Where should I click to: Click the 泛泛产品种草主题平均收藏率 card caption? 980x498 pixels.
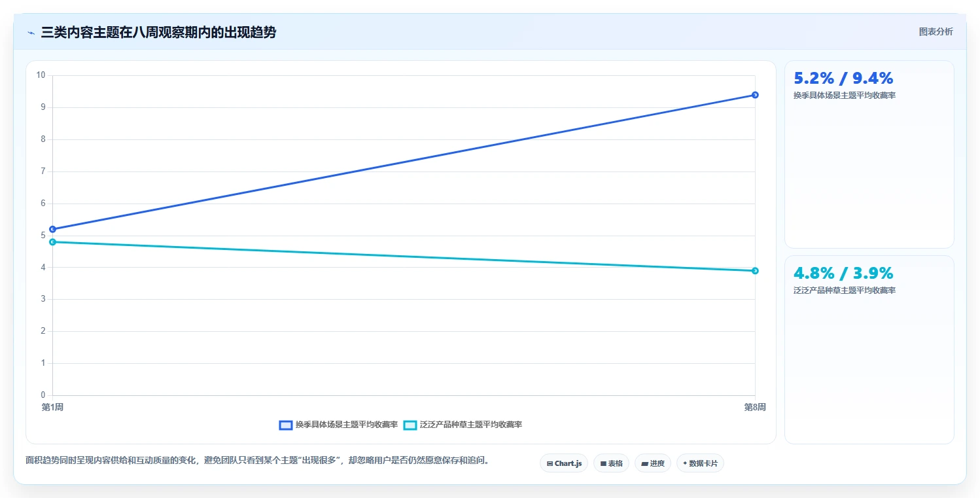pos(845,291)
